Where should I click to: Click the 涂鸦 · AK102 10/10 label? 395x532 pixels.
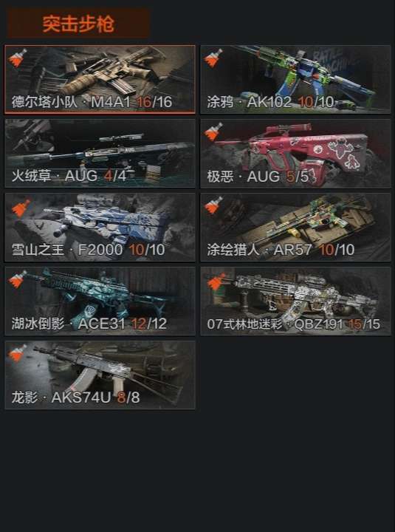(x=270, y=102)
